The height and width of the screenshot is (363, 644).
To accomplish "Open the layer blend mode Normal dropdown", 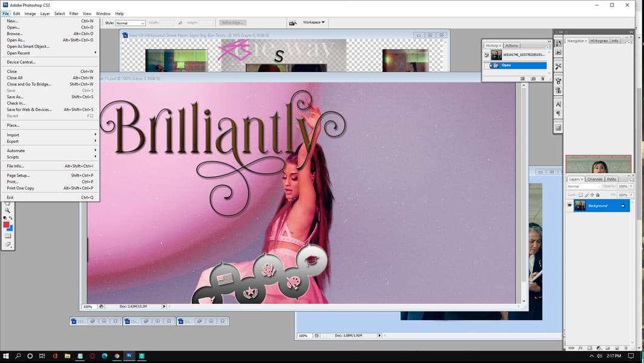I will tap(584, 186).
